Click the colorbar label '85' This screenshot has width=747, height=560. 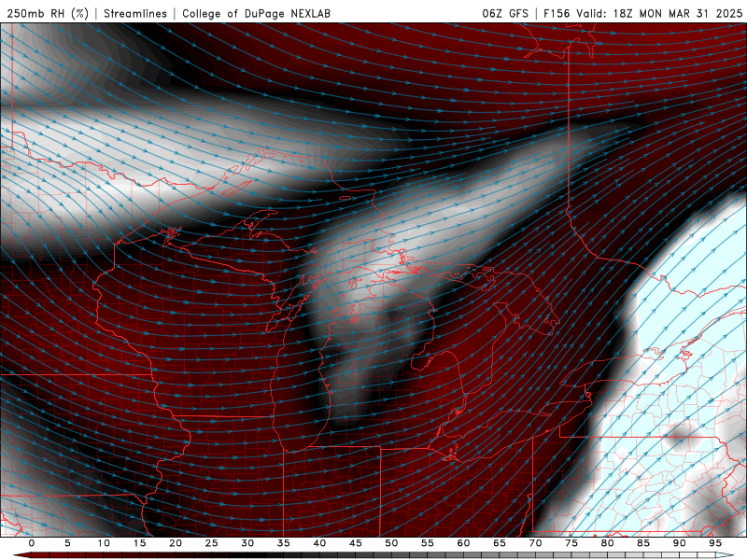pyautogui.click(x=643, y=543)
